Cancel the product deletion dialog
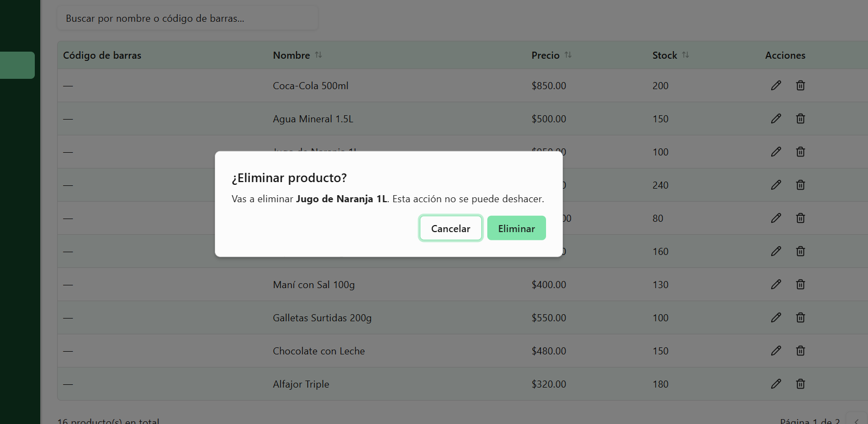Image resolution: width=868 pixels, height=424 pixels. point(451,228)
